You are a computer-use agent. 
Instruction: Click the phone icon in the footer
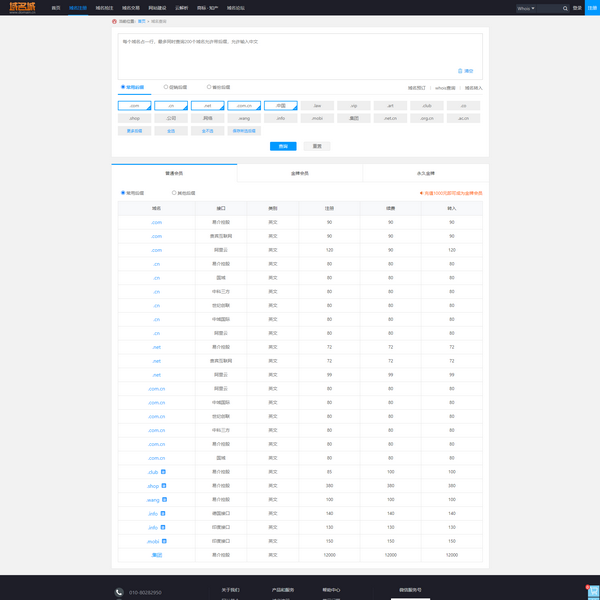(119, 592)
